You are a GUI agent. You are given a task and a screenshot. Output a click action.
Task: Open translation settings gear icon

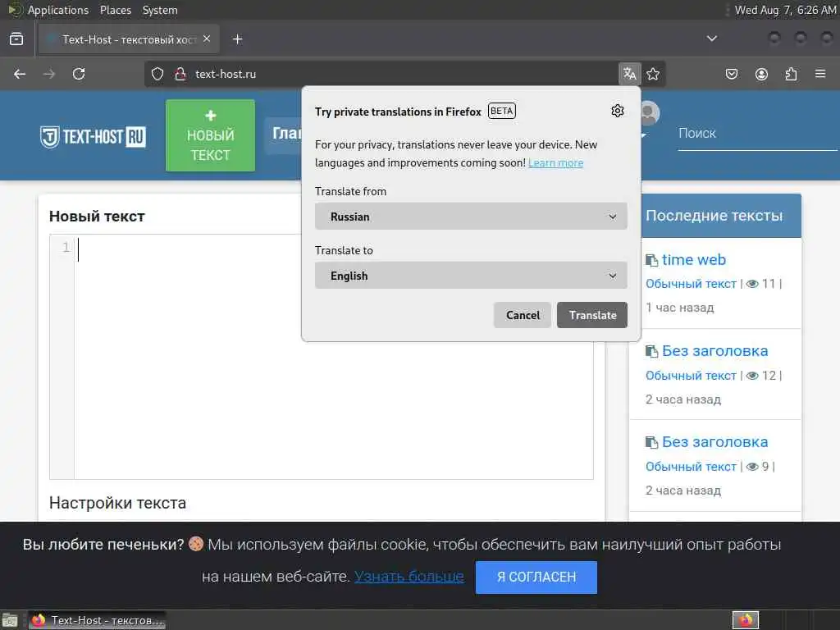tap(617, 111)
